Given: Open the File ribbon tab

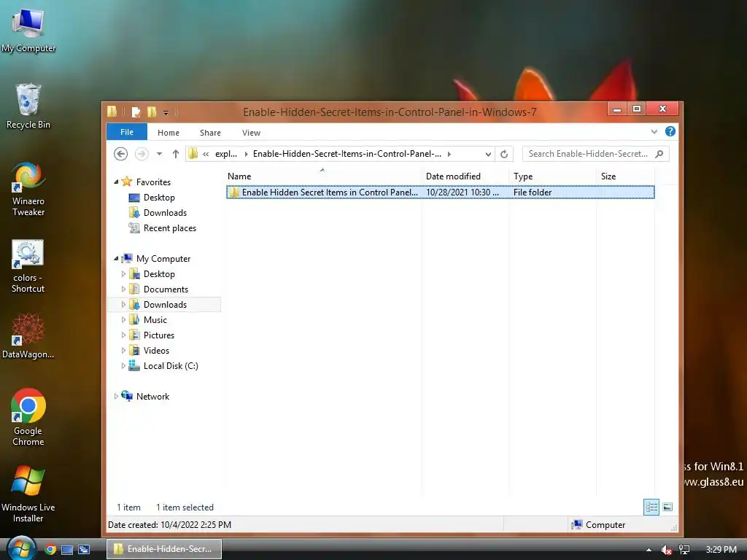Looking at the screenshot, I should coord(127,132).
